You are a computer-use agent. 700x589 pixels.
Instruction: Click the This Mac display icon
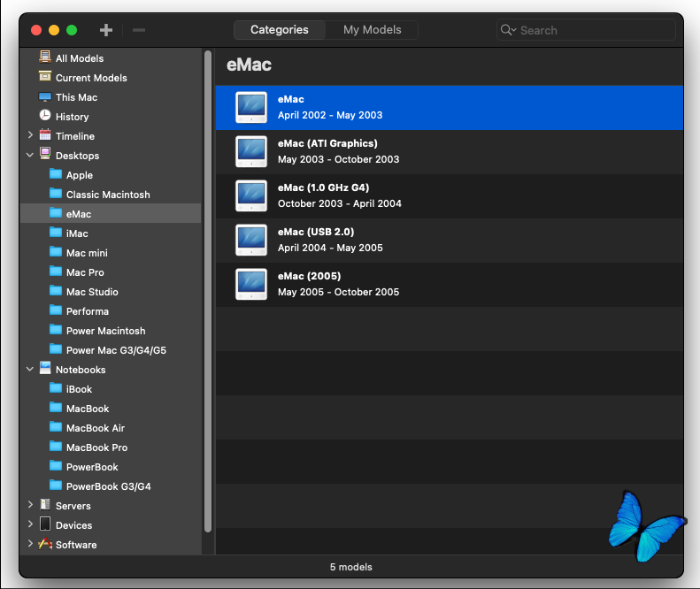(x=45, y=96)
